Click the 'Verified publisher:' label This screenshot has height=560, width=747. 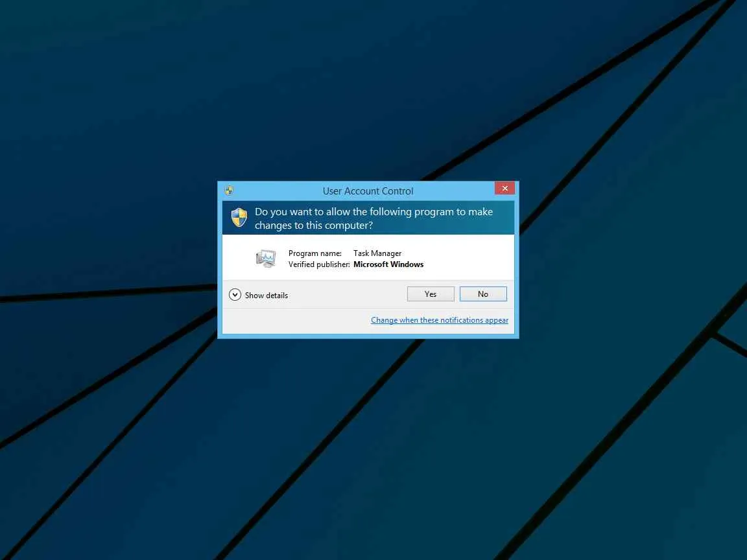point(319,264)
